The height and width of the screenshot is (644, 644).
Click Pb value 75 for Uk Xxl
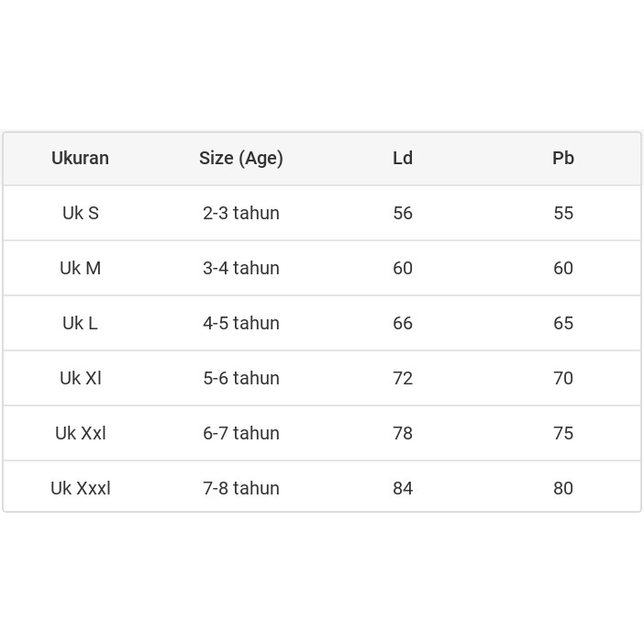(x=563, y=433)
